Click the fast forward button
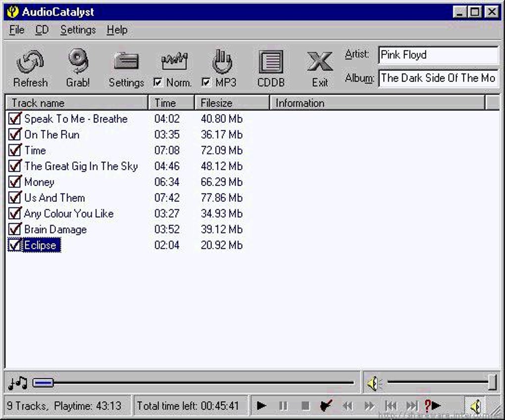 369,406
